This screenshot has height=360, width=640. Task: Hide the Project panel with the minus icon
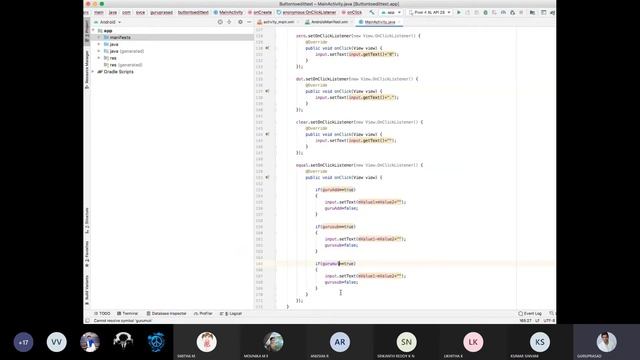249,22
